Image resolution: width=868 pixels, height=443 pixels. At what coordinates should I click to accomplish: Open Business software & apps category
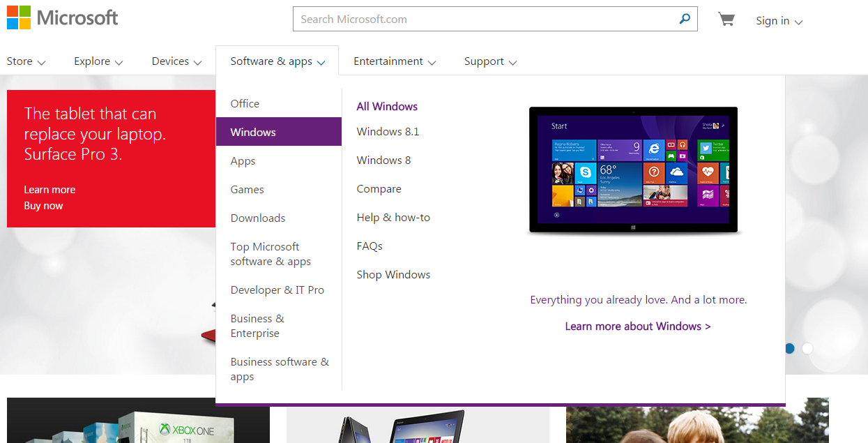coord(280,369)
